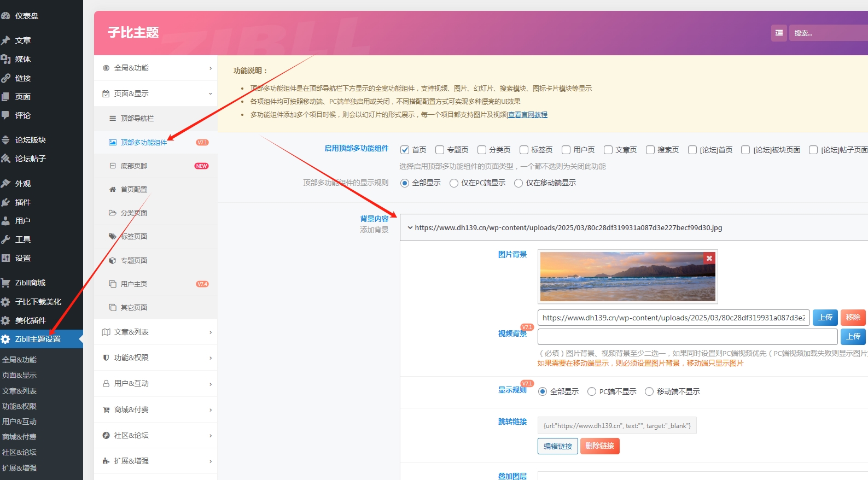Click the Zibll主题设置 gear icon
Viewport: 868px width, 480px height.
(5, 339)
